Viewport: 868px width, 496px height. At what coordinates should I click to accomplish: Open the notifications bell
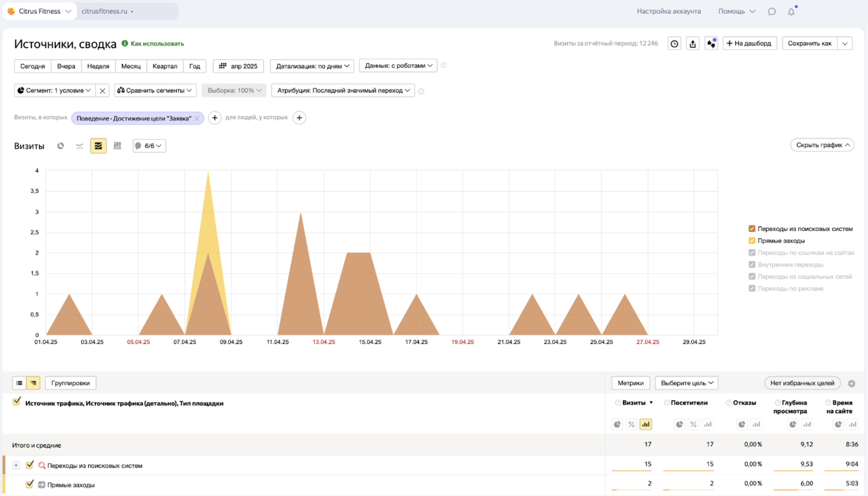coord(791,12)
